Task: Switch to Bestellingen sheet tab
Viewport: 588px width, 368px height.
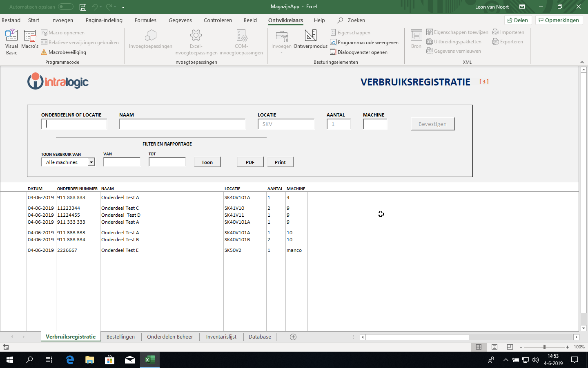Action: pos(120,337)
